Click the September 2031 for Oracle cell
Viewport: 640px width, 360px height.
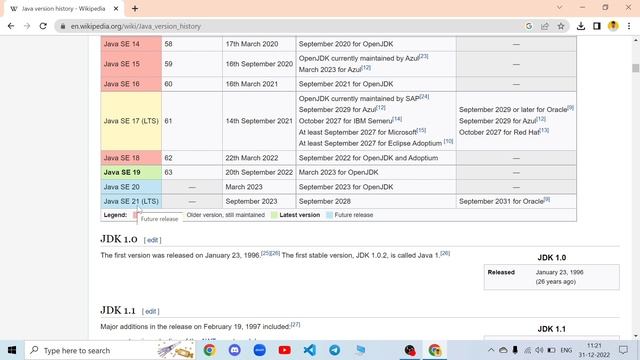[516, 201]
